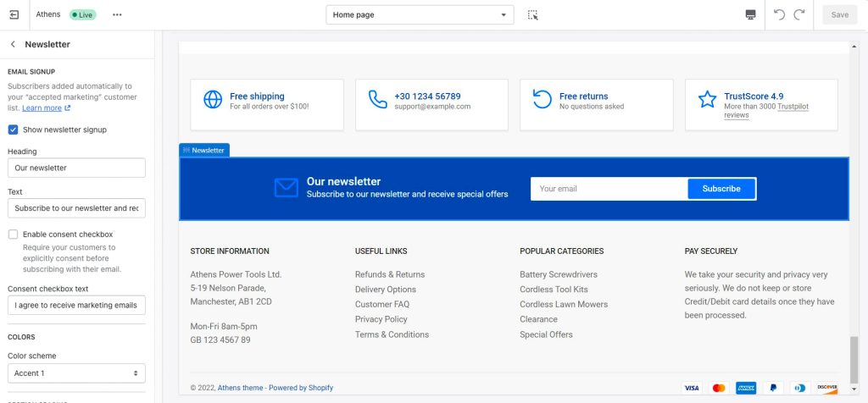This screenshot has width=868, height=403.
Task: Open the Customer FAQ link
Action: 382,304
